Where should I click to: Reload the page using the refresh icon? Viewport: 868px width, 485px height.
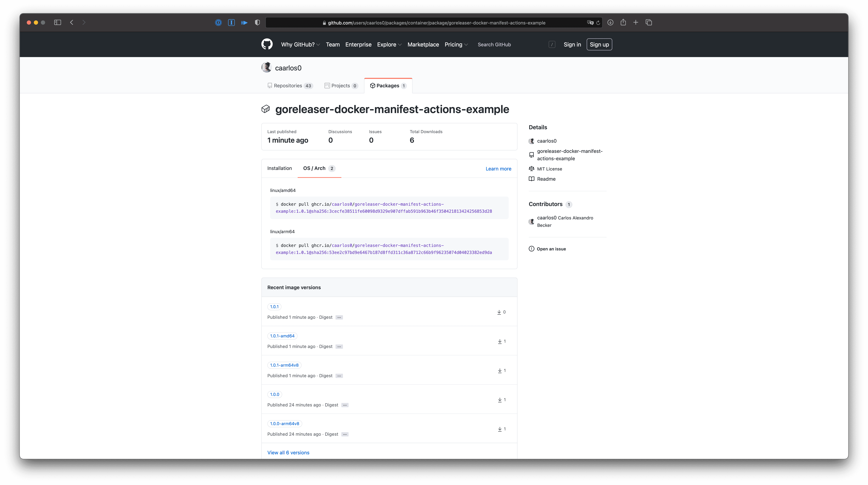(x=599, y=22)
